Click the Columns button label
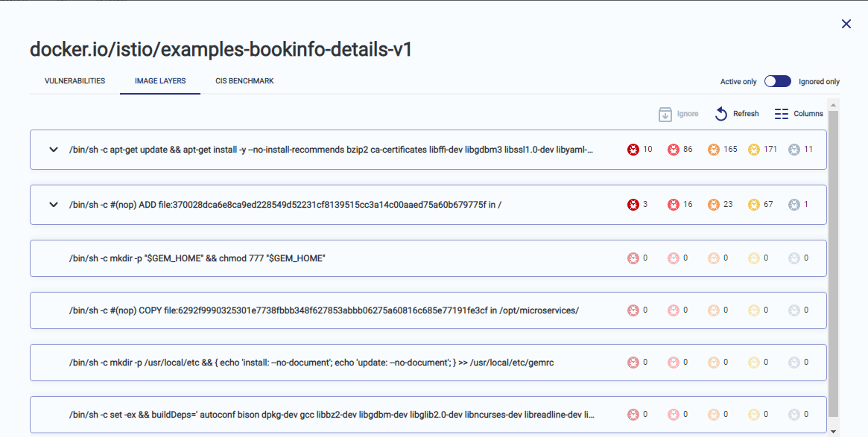 [808, 113]
